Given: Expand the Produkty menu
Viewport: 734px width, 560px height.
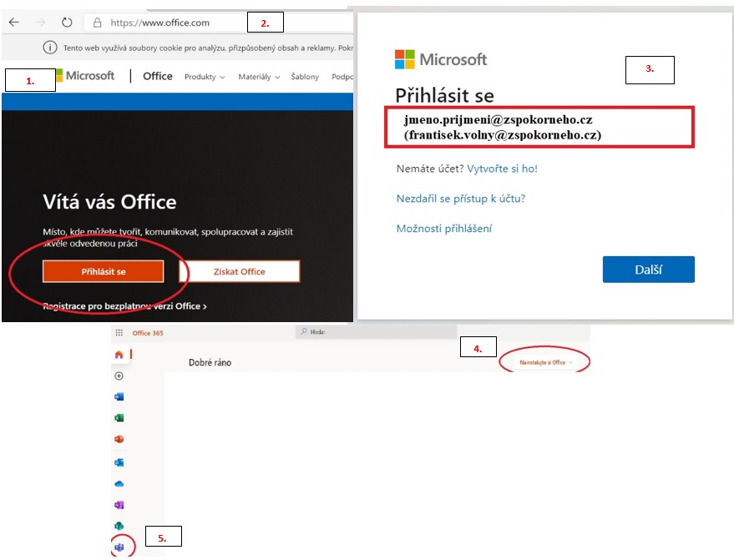Looking at the screenshot, I should [x=205, y=77].
